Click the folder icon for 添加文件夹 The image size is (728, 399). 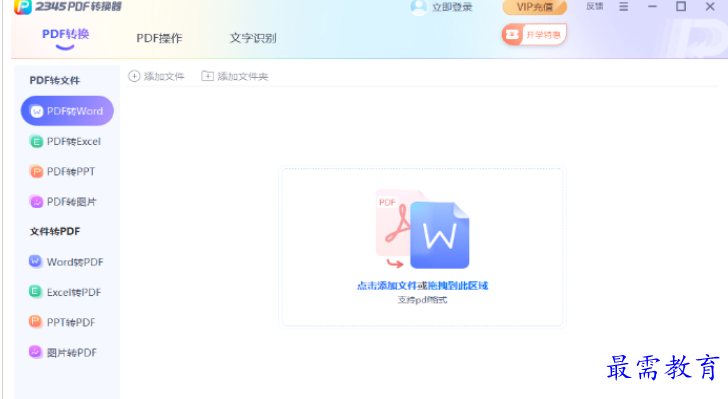[207, 76]
